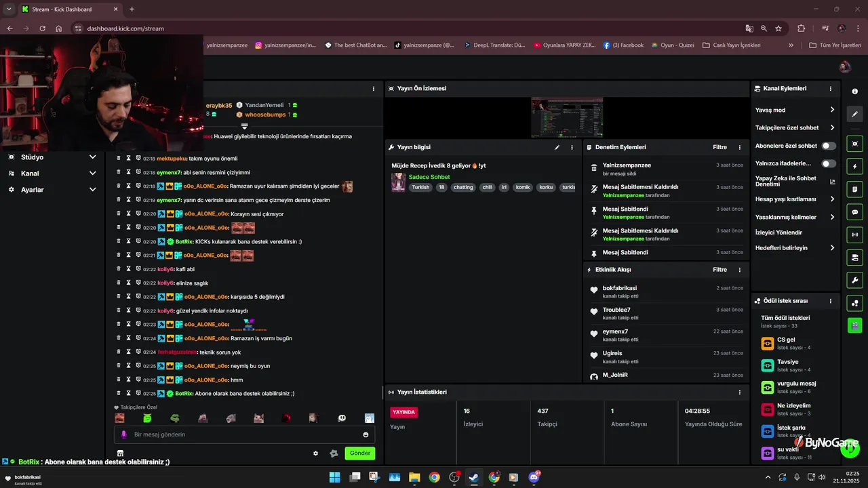Open the DeepL Translate bookmark
The width and height of the screenshot is (868, 488).
tap(496, 45)
